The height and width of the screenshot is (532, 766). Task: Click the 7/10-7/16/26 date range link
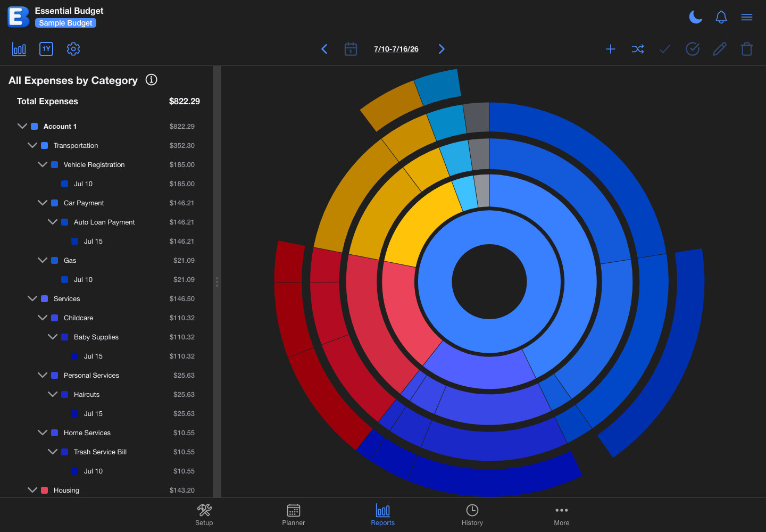[396, 49]
